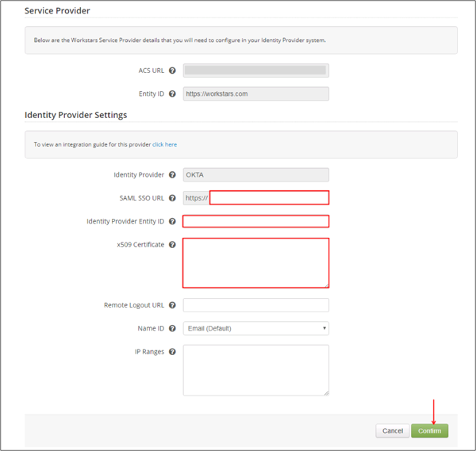This screenshot has width=476, height=451.
Task: Click help icon beside Entity ID
Action: [x=173, y=94]
